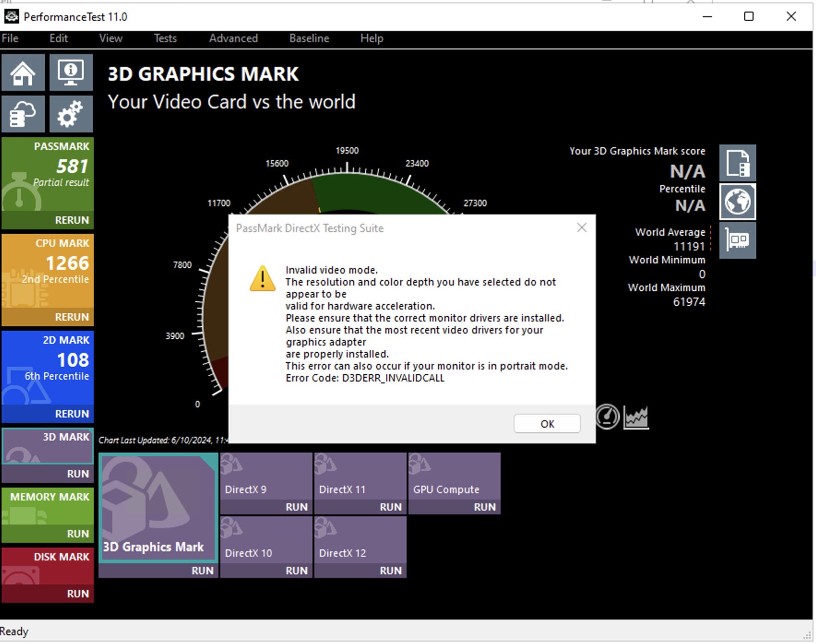Click the warning icon in the dialog

tap(262, 279)
